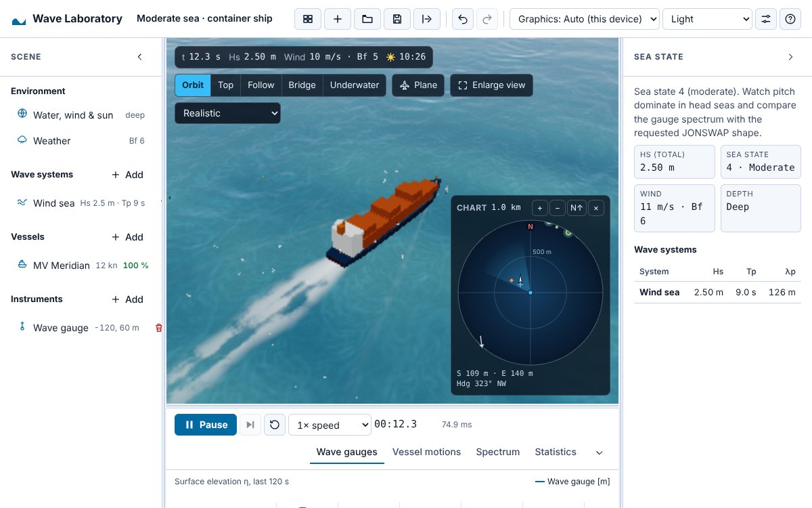Step the simulation forward one frame
812x508 pixels.
coord(250,425)
